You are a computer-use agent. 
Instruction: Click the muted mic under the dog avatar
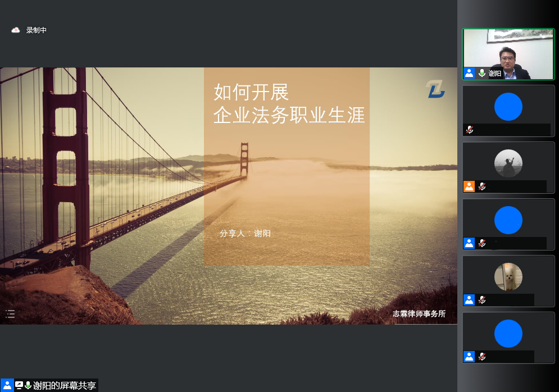click(481, 300)
